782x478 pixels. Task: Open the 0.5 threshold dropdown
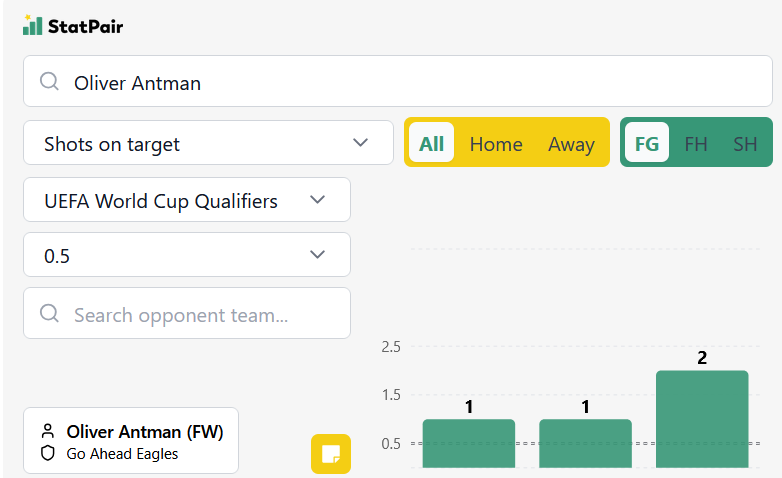point(187,254)
